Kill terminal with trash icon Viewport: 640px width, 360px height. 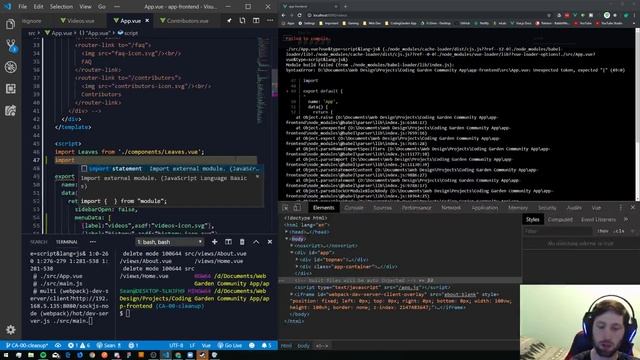(x=242, y=242)
